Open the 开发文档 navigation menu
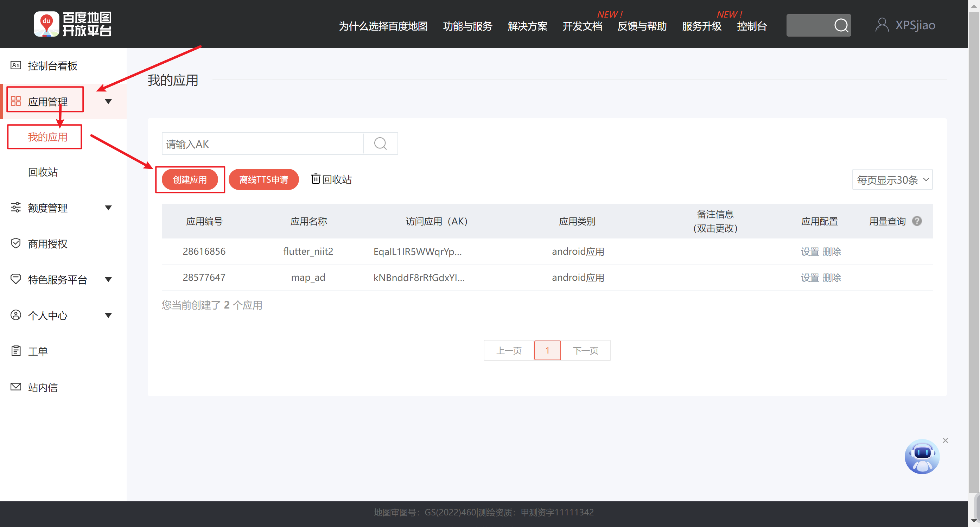The width and height of the screenshot is (980, 527). pyautogui.click(x=582, y=26)
